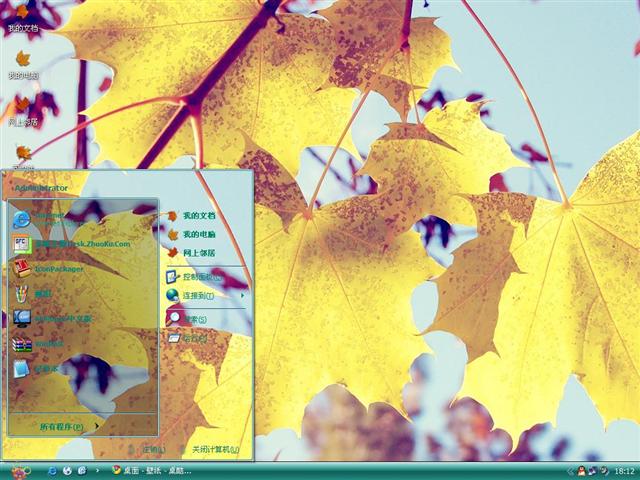Launch WinRAR from Start menu
Image resolution: width=640 pixels, height=480 pixels.
pos(39,344)
